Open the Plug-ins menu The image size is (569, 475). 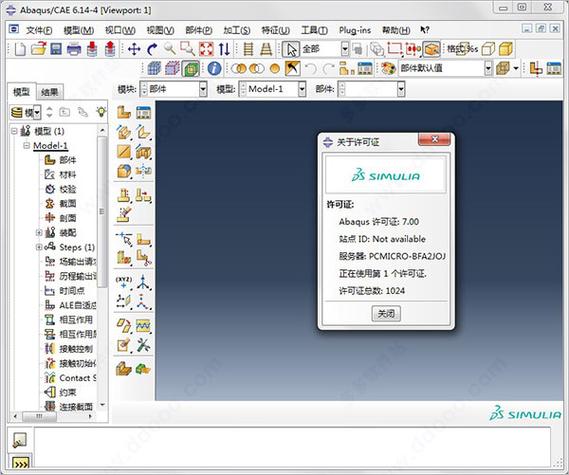[x=355, y=30]
